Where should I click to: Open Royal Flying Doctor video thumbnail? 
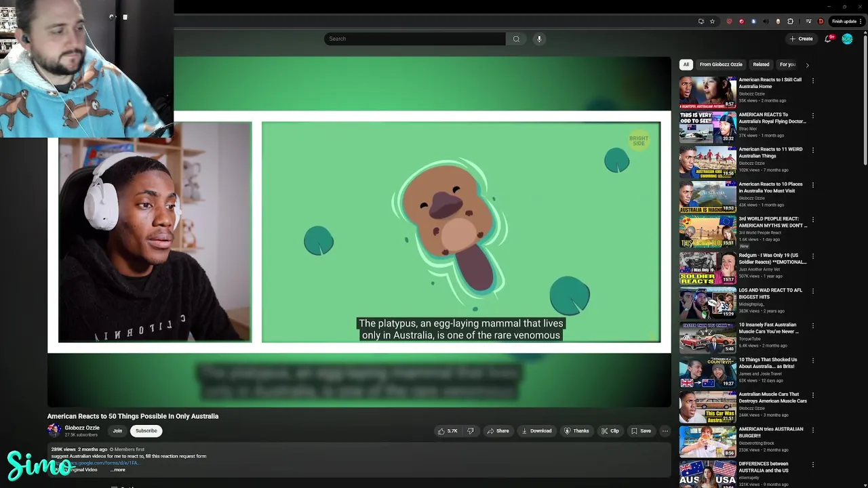708,127
